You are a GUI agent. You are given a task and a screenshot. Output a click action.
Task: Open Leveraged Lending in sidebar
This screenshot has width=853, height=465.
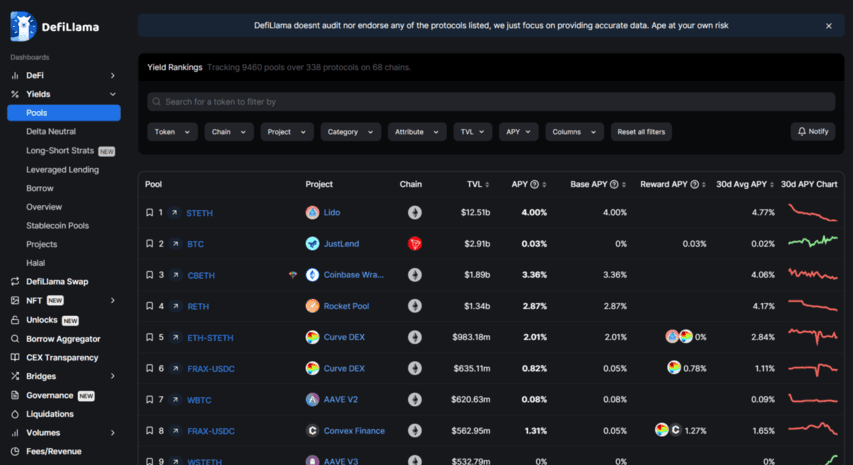click(x=63, y=169)
